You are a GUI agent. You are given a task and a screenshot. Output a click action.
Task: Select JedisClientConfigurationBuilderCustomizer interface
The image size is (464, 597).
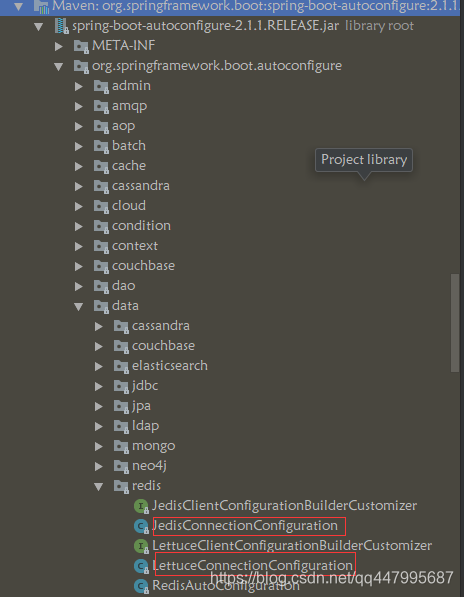284,506
